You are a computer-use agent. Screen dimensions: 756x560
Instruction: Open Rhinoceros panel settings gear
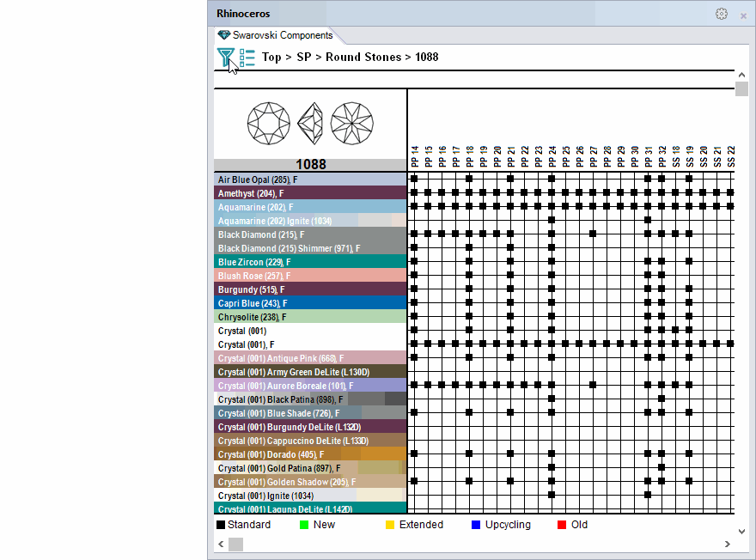pyautogui.click(x=722, y=14)
